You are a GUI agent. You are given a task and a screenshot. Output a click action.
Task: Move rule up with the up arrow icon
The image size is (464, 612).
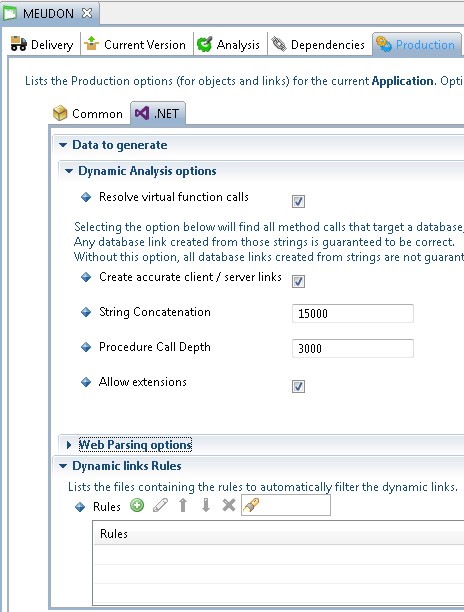click(183, 505)
